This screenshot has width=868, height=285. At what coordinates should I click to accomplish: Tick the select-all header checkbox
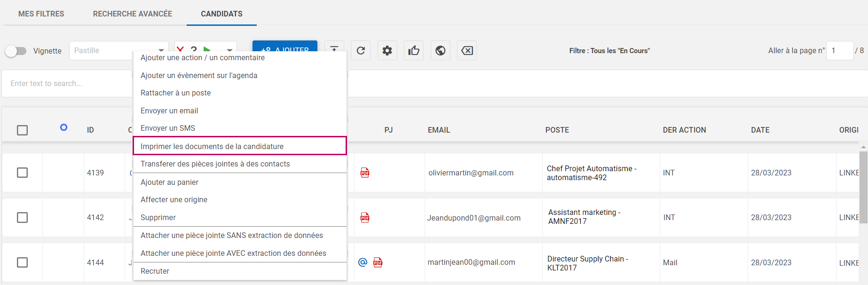22,130
